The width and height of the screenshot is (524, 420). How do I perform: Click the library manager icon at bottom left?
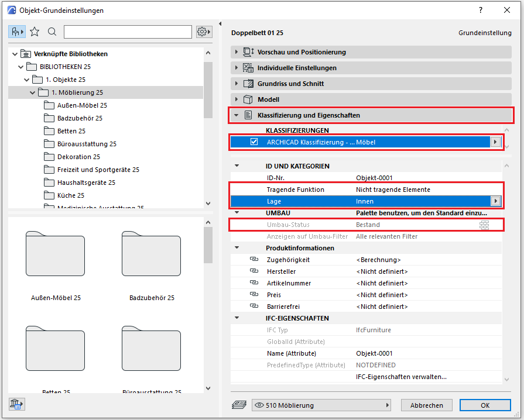coord(16,403)
